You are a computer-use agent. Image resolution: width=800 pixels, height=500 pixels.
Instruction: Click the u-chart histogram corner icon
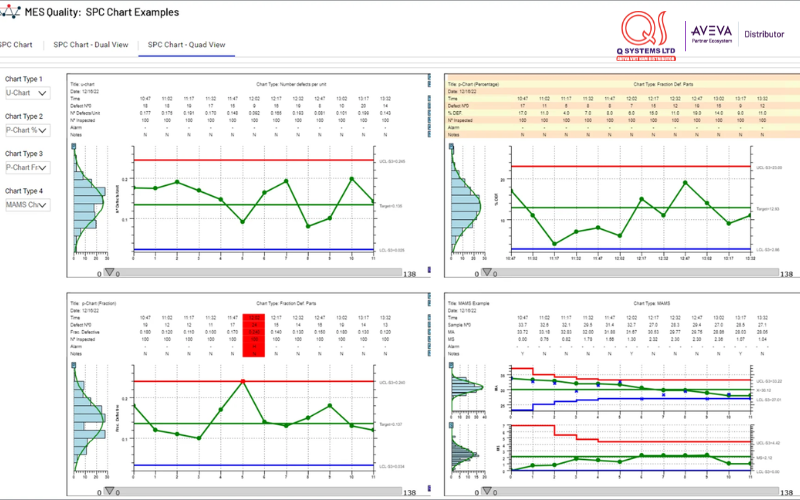point(73,146)
